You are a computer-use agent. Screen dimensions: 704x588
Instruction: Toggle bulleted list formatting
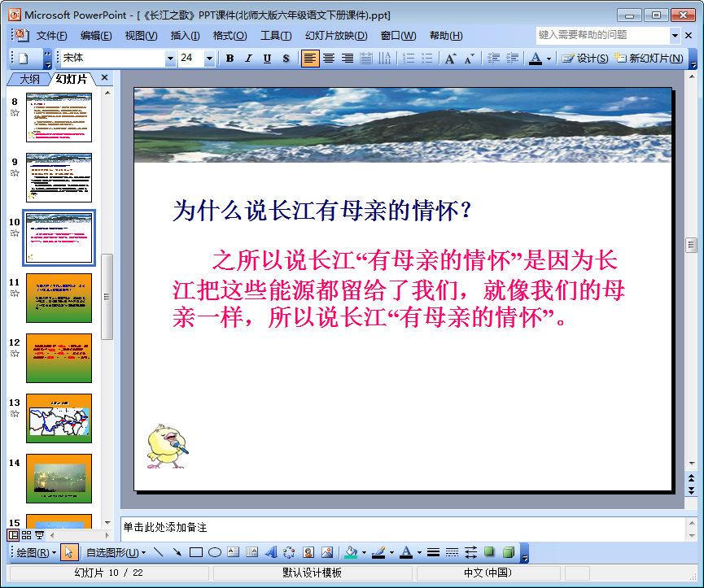(427, 59)
